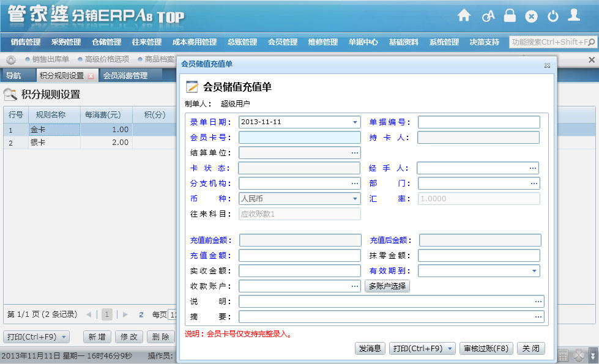Click the 多账户选择 button
This screenshot has height=364, width=599.
[x=387, y=286]
